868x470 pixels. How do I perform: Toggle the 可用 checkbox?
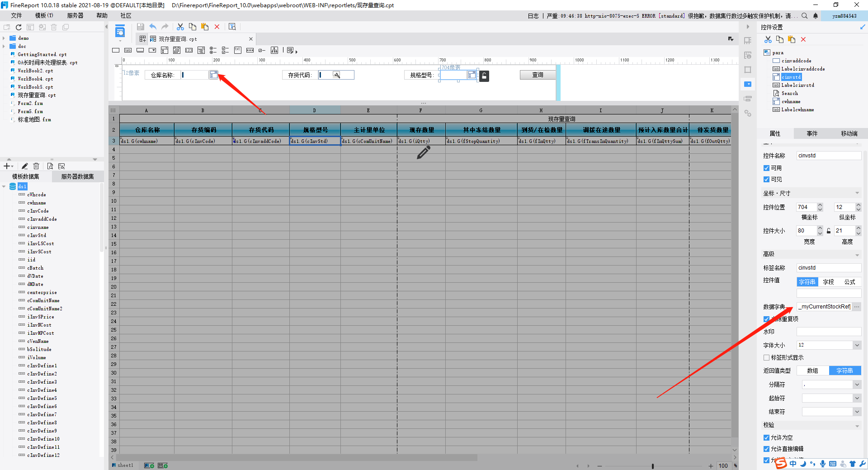(x=766, y=168)
